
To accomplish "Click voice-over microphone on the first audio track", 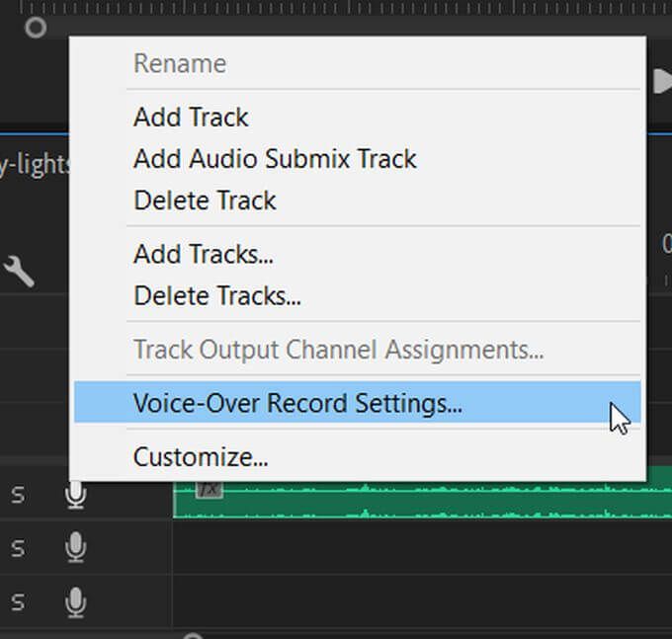I will pyautogui.click(x=76, y=495).
